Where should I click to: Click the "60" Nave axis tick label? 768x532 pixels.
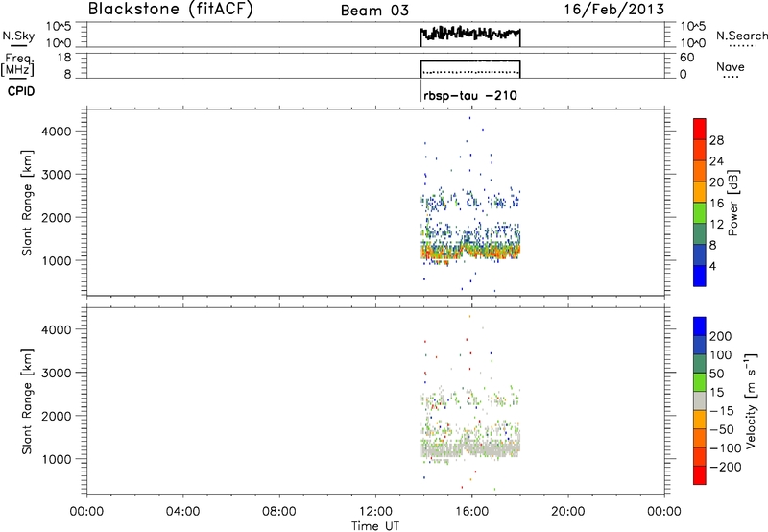point(686,58)
